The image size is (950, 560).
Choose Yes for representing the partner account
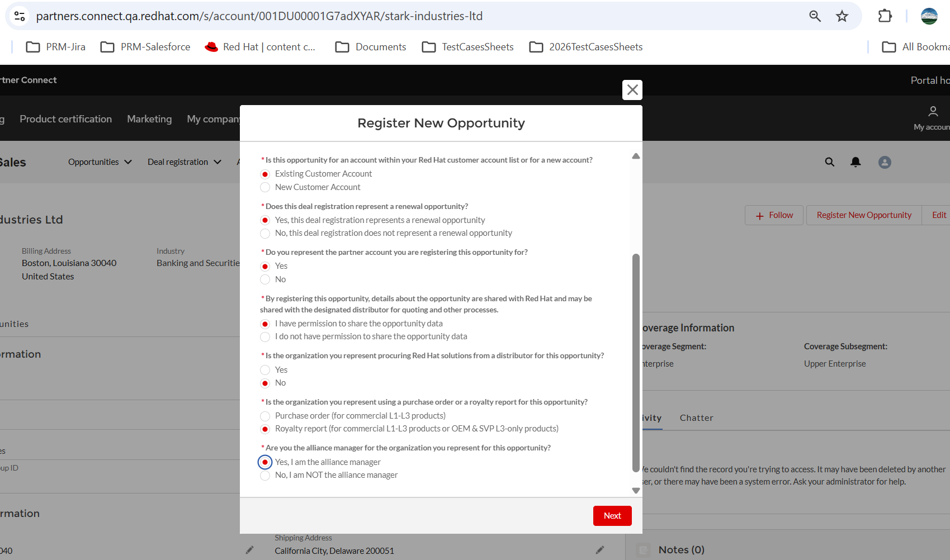(265, 267)
